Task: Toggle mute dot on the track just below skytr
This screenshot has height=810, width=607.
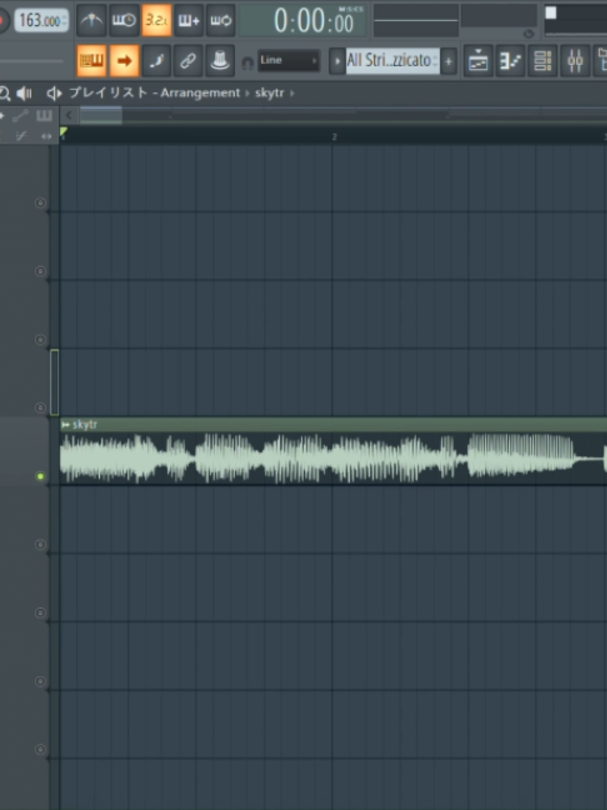Action: click(40, 544)
